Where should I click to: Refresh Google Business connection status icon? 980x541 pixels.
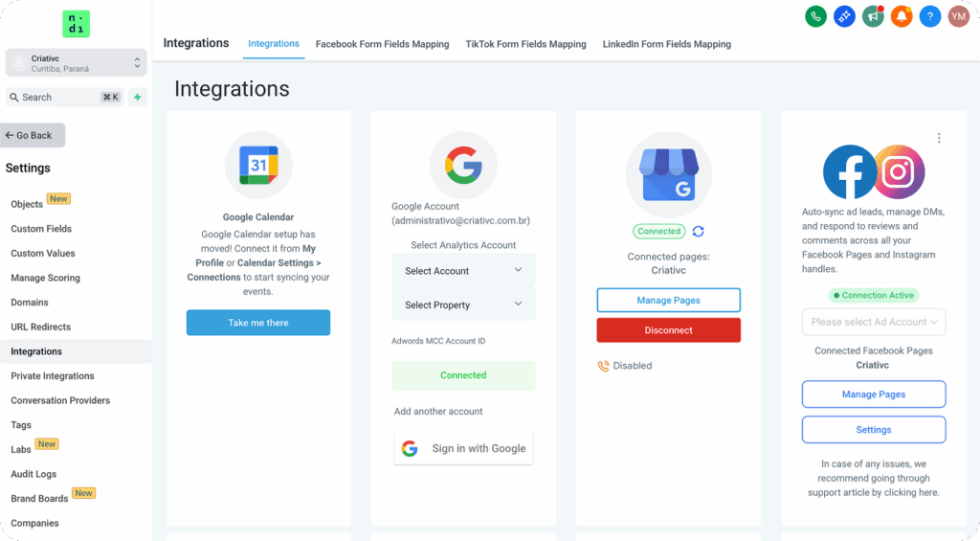[699, 232]
